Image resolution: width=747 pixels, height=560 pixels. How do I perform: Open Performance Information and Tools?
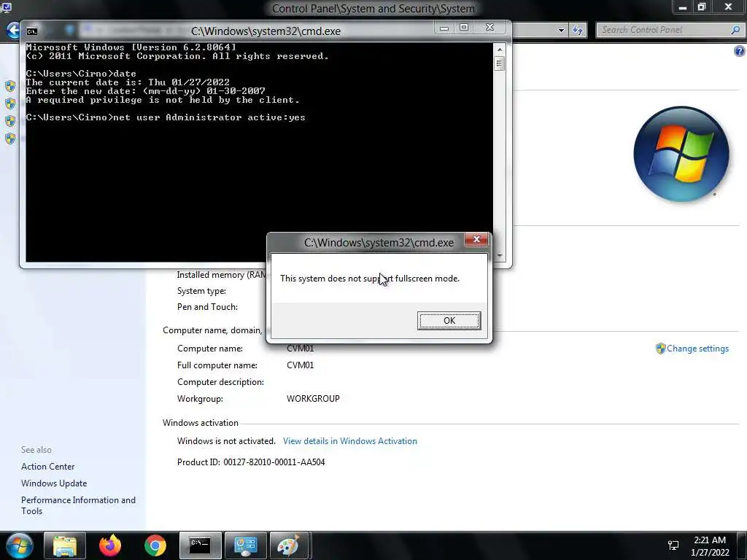[x=78, y=505]
